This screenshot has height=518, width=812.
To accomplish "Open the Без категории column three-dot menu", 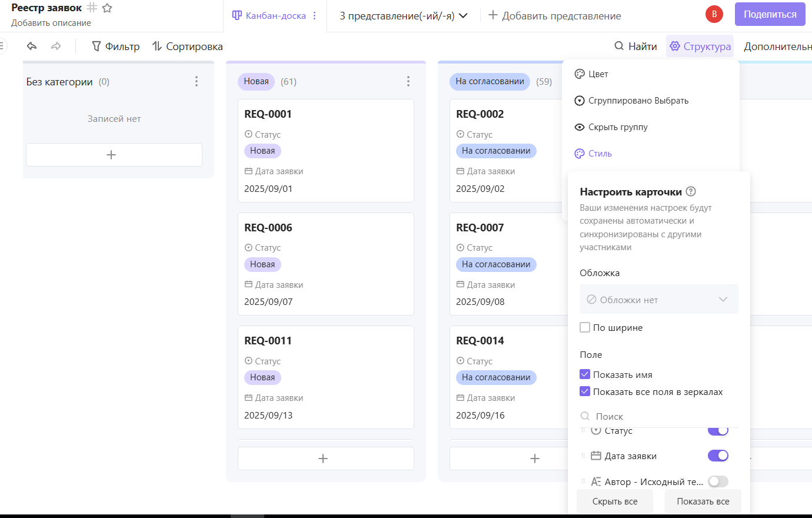I will [197, 82].
